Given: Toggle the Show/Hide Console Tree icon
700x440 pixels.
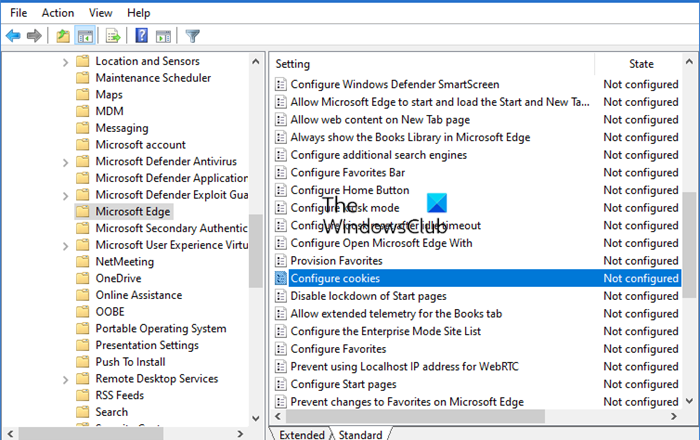Looking at the screenshot, I should (85, 36).
